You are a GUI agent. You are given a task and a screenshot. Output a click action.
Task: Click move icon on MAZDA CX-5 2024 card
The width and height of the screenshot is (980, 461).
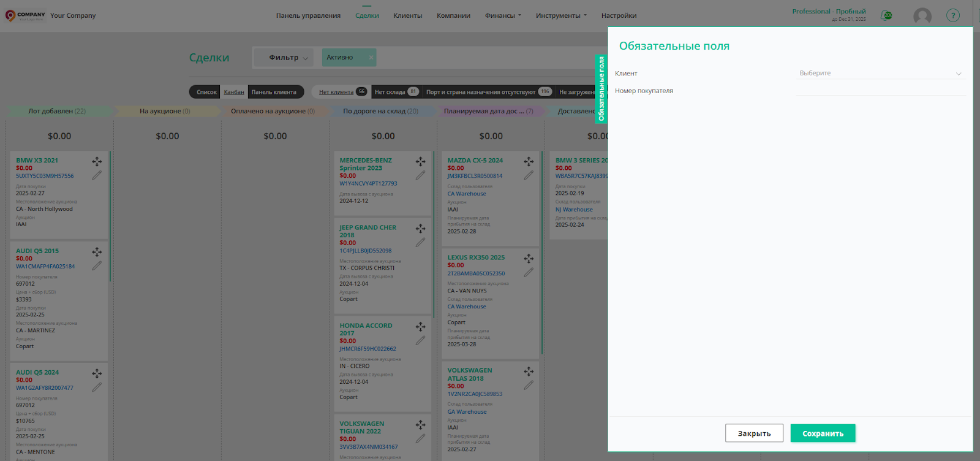529,162
